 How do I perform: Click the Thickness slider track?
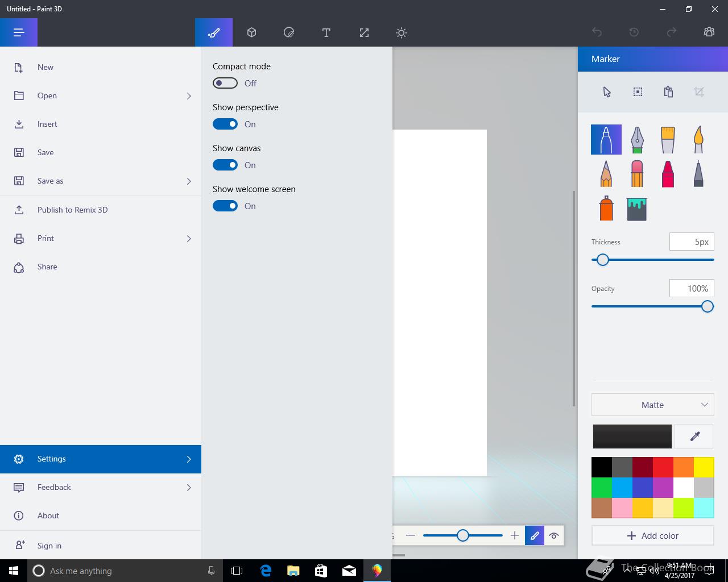tap(652, 260)
